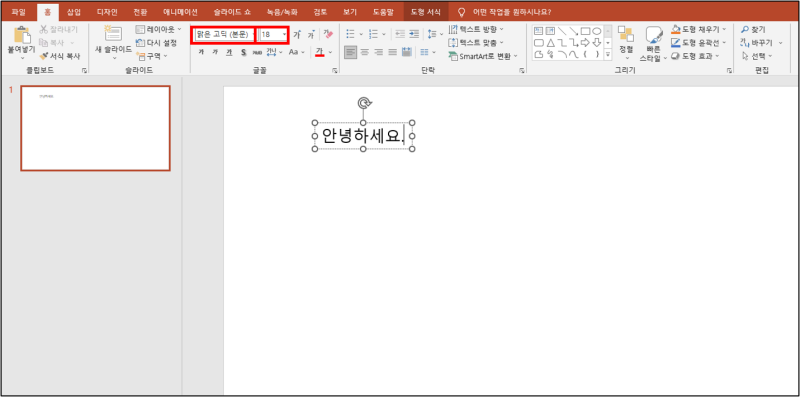This screenshot has width=800, height=397.
Task: Click the decrease font size icon
Action: click(x=311, y=35)
